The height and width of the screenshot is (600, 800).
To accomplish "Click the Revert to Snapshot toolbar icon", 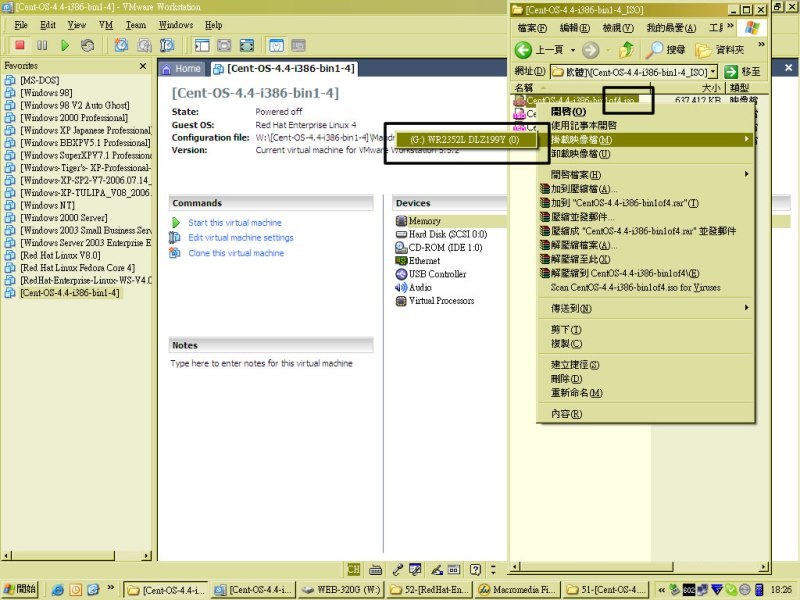I will coord(144,45).
